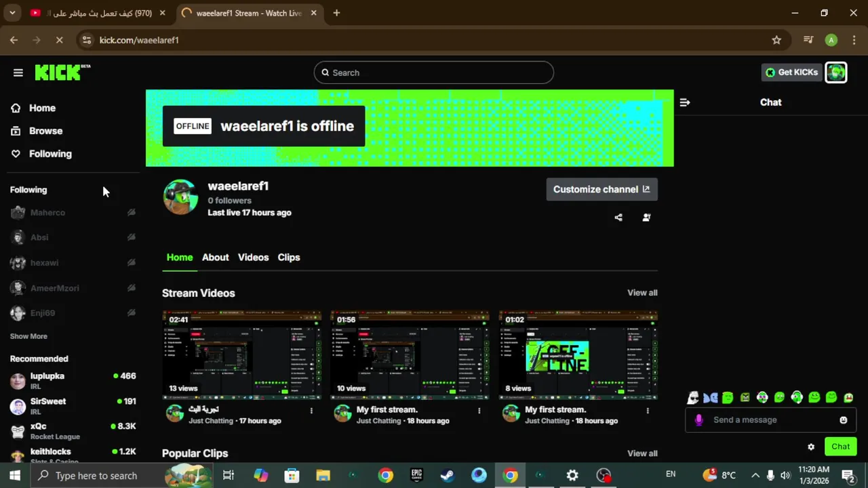Image resolution: width=868 pixels, height=488 pixels.
Task: Open chat settings gear icon
Action: [811, 447]
